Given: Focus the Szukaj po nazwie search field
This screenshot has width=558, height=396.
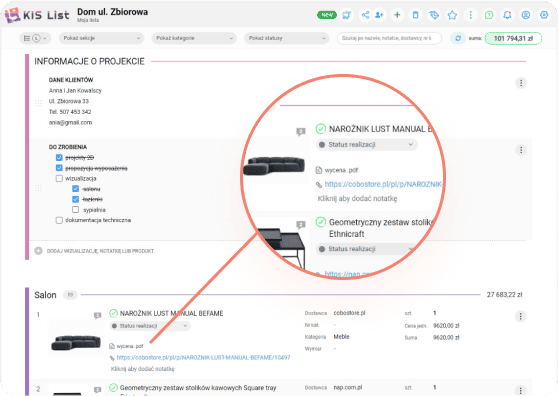Looking at the screenshot, I should tap(389, 38).
